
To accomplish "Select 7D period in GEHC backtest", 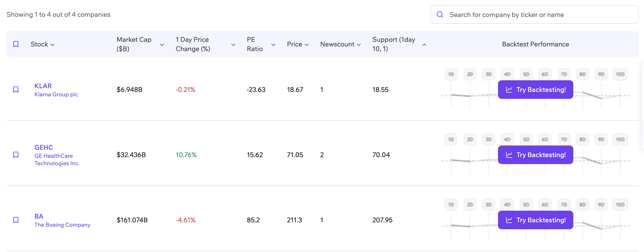I will pos(564,139).
